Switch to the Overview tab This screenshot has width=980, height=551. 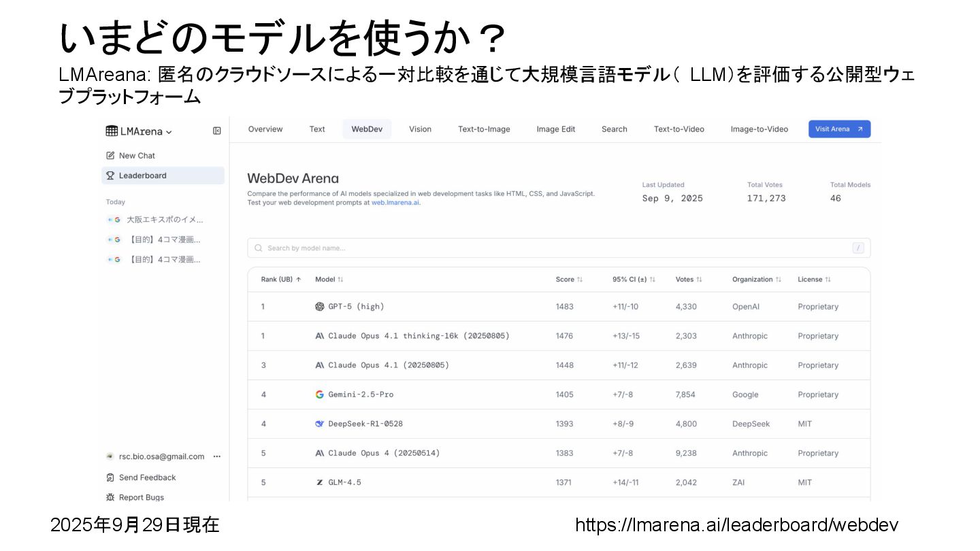pyautogui.click(x=265, y=129)
